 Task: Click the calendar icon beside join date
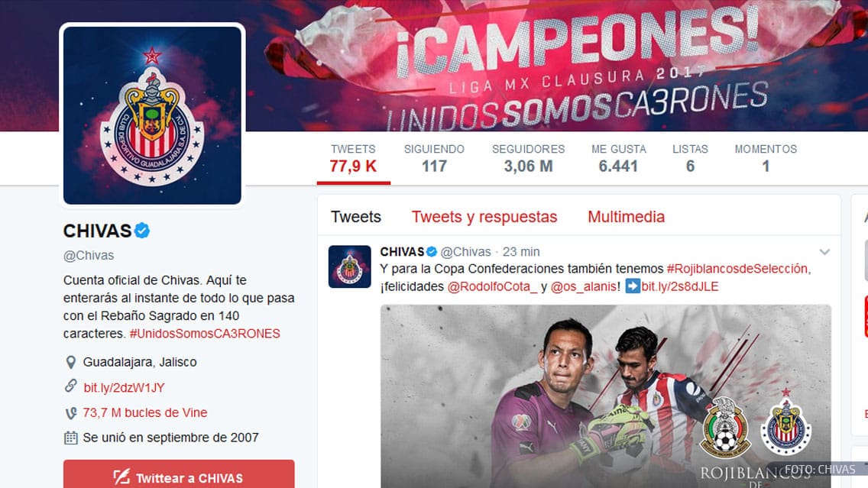(x=71, y=438)
